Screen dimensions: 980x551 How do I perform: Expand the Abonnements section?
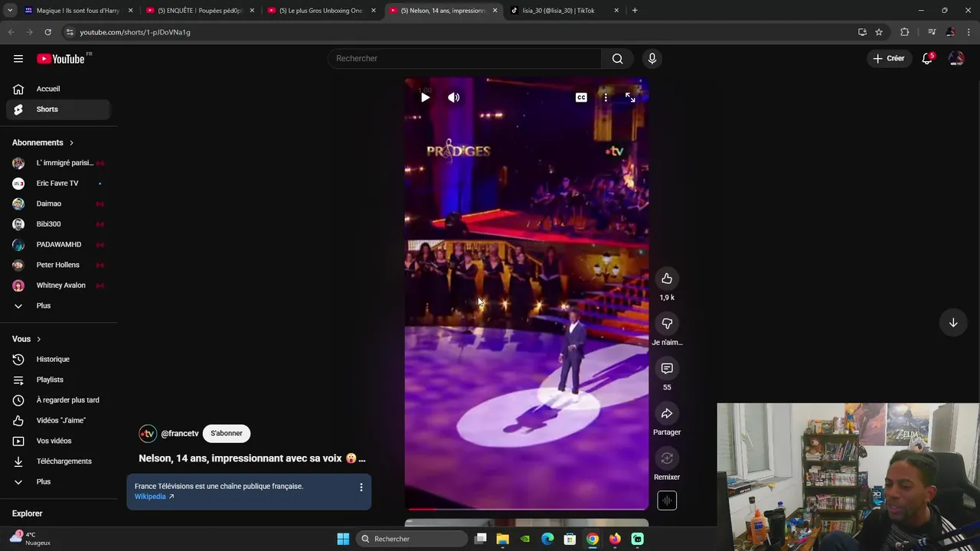point(44,142)
